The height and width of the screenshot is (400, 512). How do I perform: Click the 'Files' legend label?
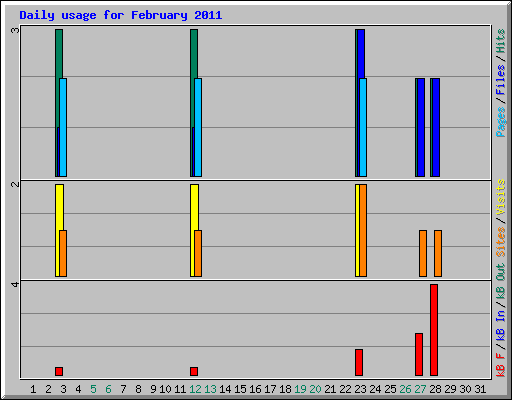tap(501, 80)
